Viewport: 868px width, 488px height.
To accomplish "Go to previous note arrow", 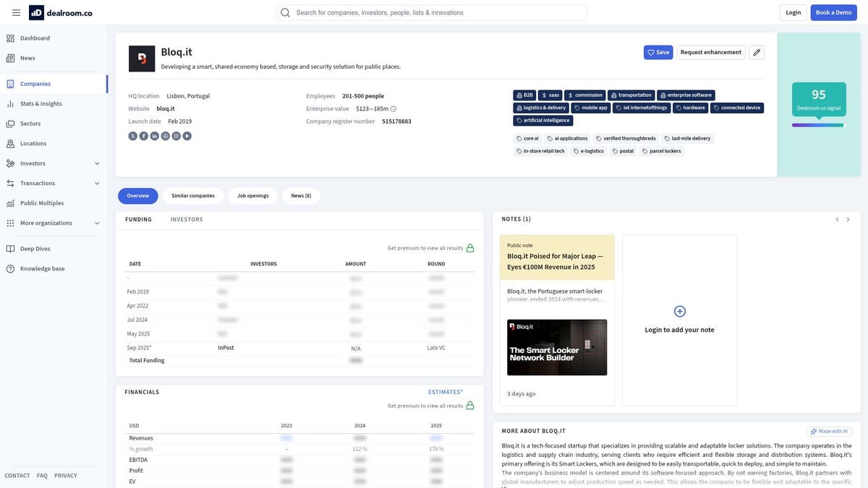I will pos(838,219).
